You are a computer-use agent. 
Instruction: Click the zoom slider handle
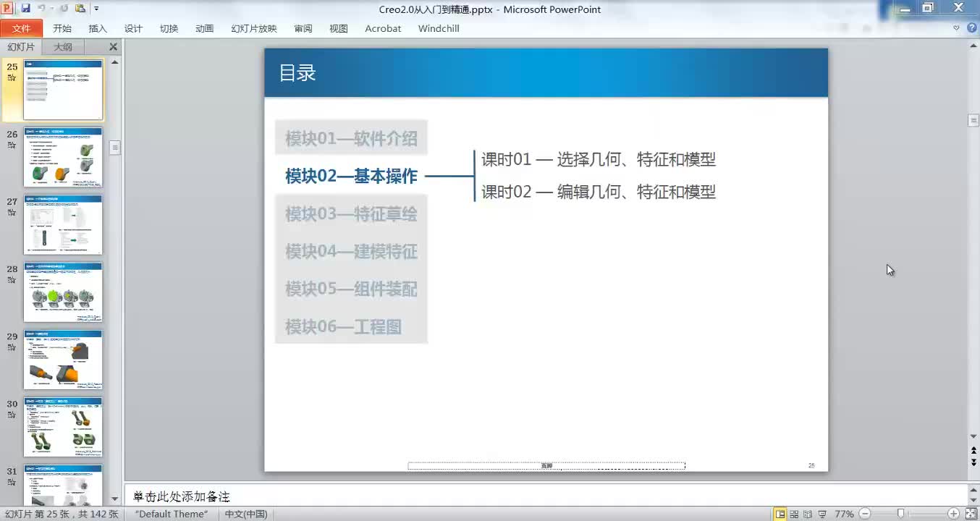[900, 514]
